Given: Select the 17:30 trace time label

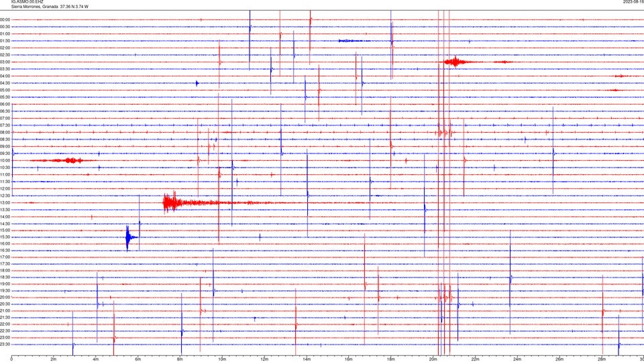Looking at the screenshot, I should [x=5, y=264].
